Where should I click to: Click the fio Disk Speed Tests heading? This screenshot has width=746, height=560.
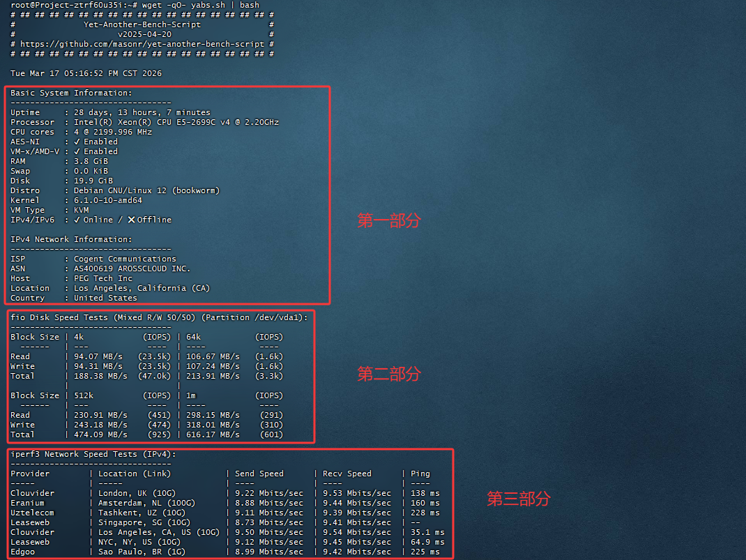[x=158, y=317]
